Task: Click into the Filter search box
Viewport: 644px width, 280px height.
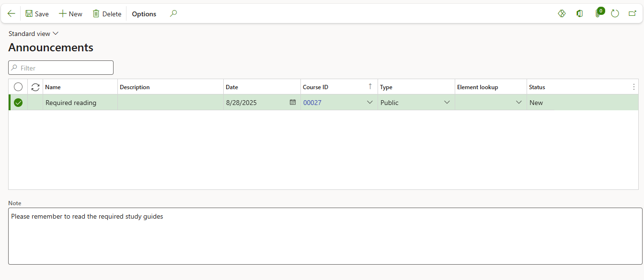Action: [61, 68]
